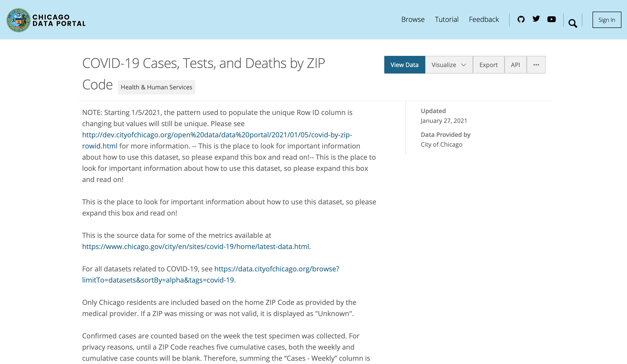Click the search magnifier icon
This screenshot has width=627, height=364.
coord(573,23)
